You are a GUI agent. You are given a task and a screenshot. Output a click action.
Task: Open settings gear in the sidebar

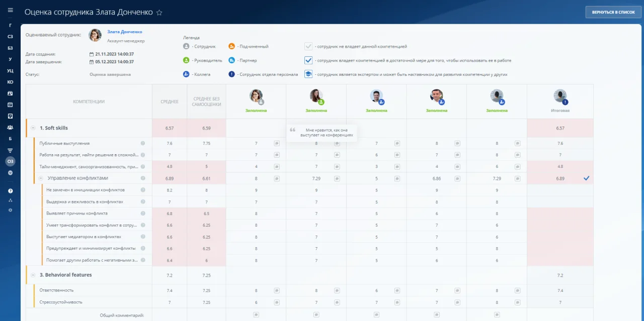10,210
